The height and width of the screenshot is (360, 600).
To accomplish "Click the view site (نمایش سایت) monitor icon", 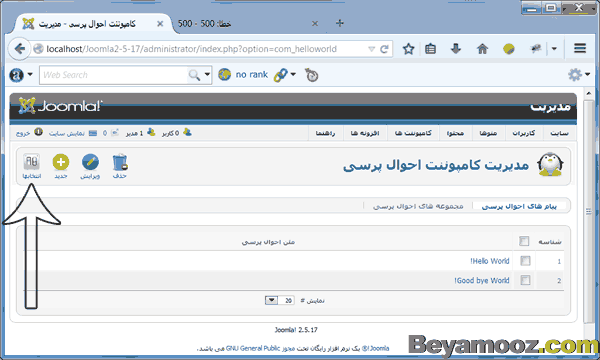I will pos(93,133).
